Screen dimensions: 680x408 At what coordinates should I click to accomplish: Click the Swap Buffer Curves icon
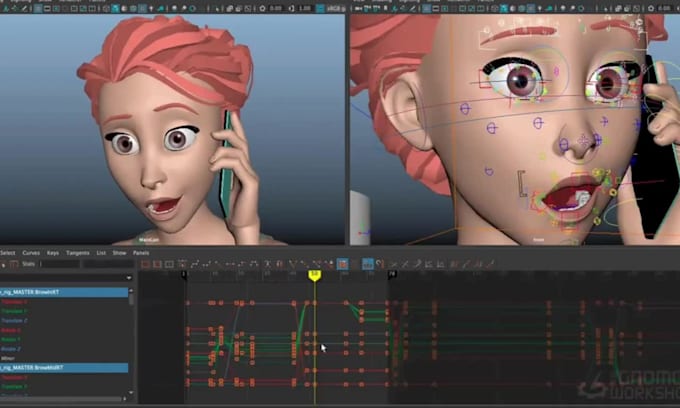(x=280, y=264)
